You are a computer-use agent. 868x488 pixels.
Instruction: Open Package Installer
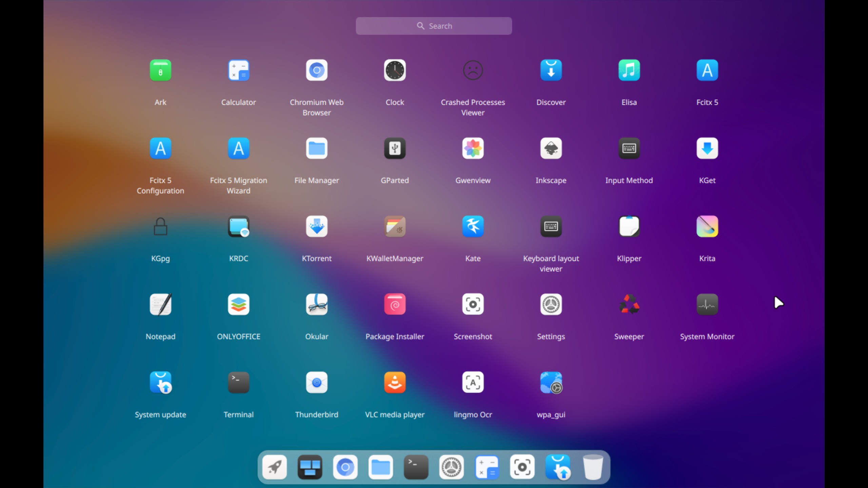pyautogui.click(x=395, y=304)
